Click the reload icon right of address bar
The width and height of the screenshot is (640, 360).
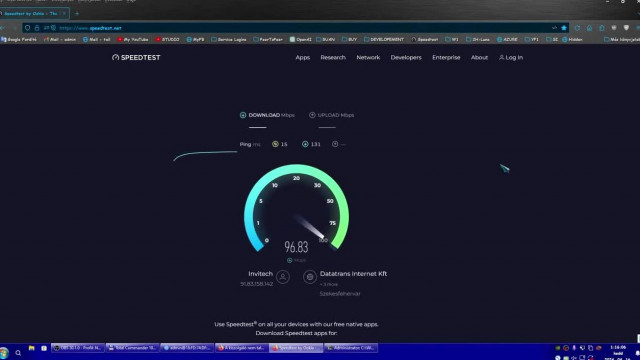pos(577,28)
